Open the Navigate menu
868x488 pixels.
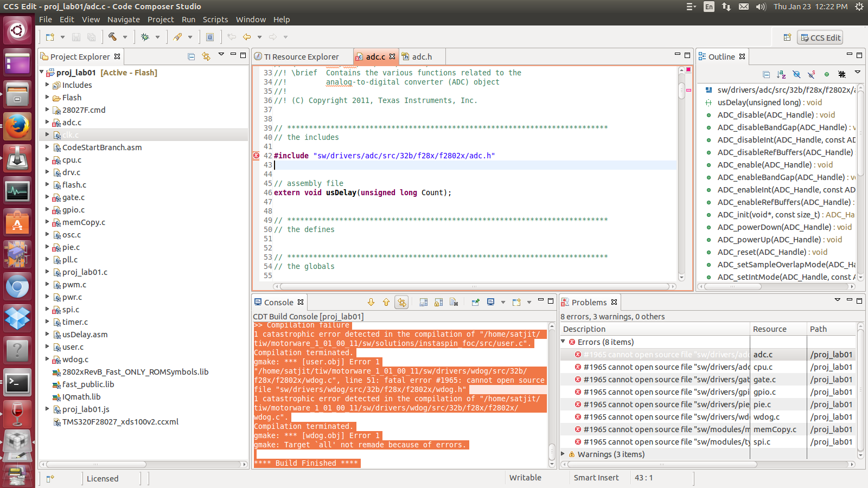[x=124, y=19]
